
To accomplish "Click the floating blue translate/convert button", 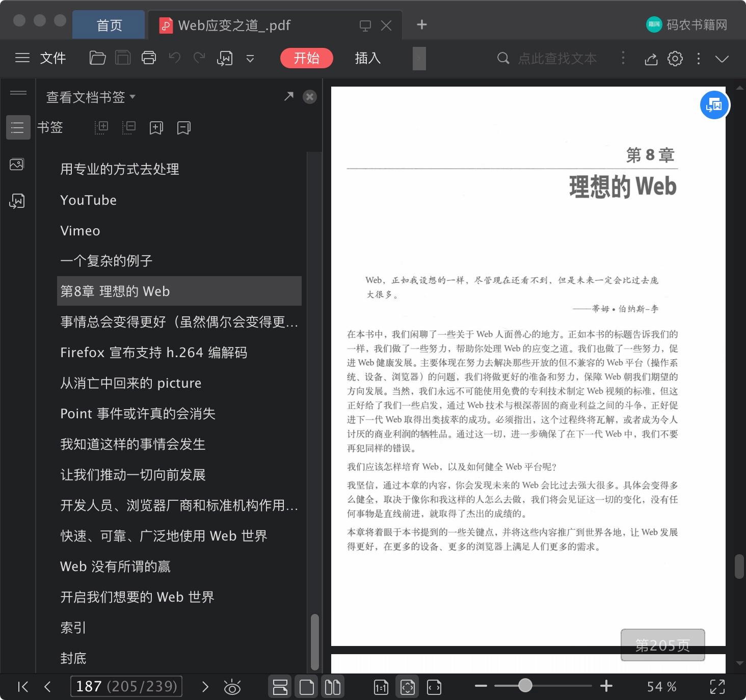I will tap(714, 105).
